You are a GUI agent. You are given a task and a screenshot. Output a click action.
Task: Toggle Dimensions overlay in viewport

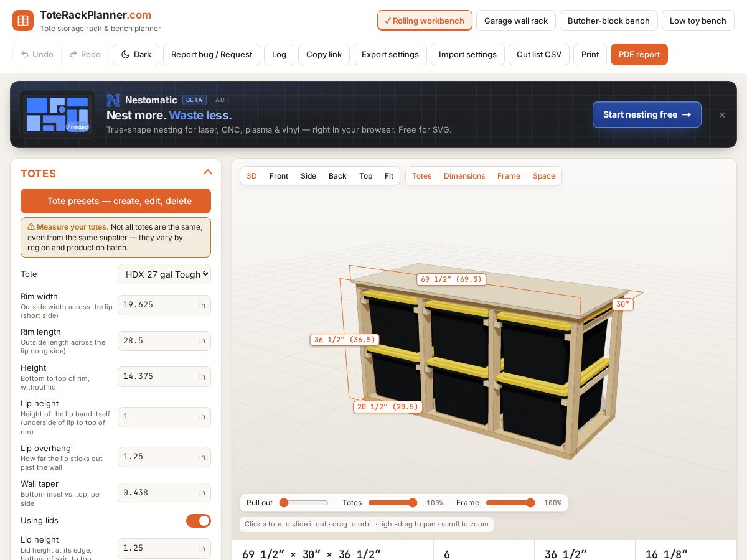pyautogui.click(x=464, y=176)
